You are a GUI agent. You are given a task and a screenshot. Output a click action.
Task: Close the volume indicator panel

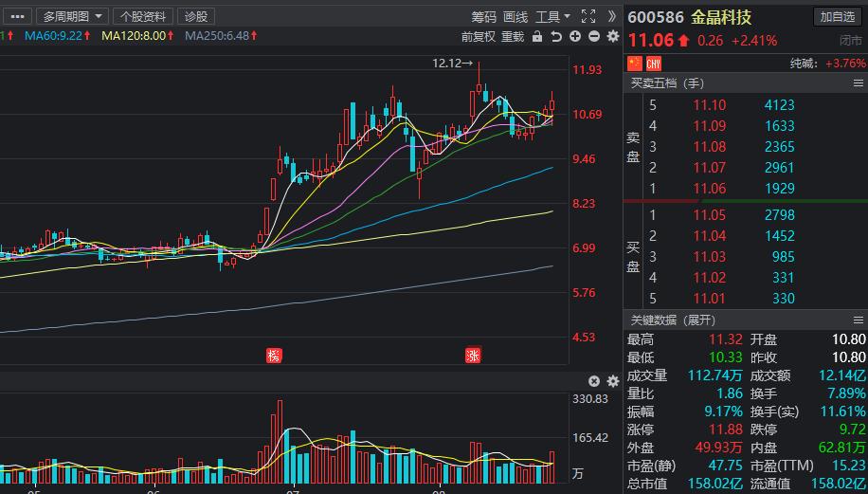tap(594, 381)
